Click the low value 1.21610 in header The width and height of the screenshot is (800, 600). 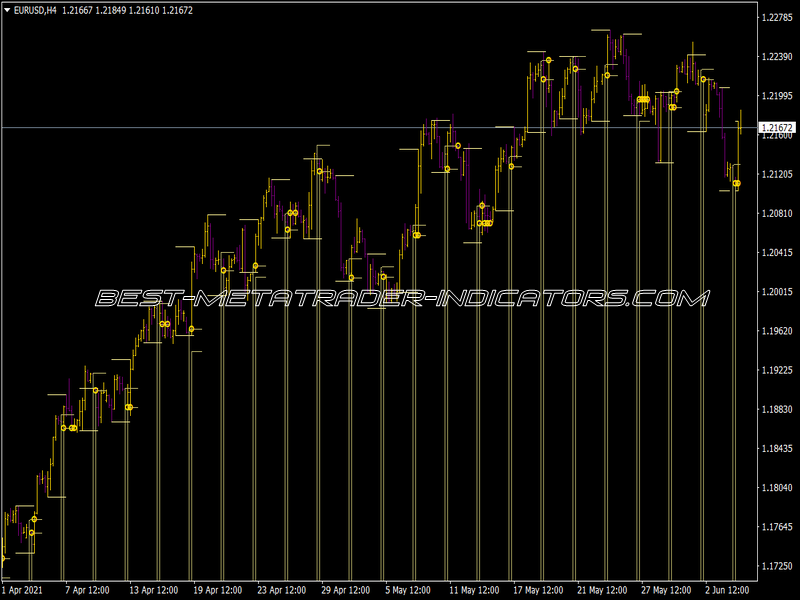click(x=144, y=10)
